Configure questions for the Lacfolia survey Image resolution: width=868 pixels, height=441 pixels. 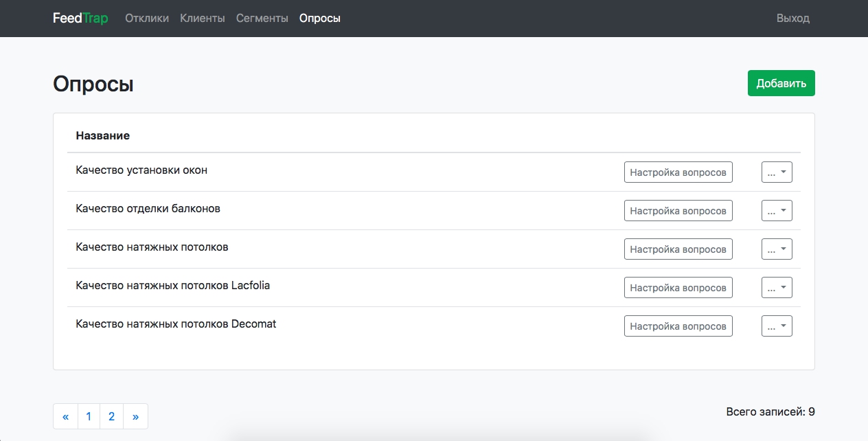pyautogui.click(x=678, y=288)
